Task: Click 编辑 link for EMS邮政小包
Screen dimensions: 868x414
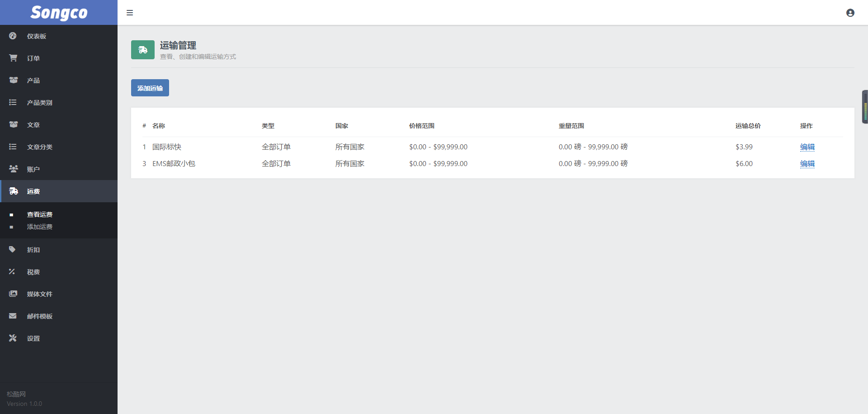Action: [807, 164]
